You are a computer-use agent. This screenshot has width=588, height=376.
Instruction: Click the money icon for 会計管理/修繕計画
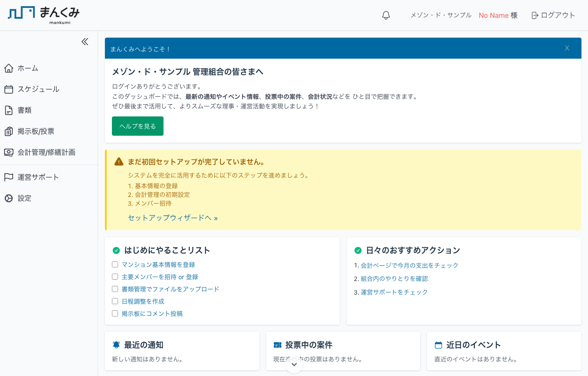click(9, 152)
